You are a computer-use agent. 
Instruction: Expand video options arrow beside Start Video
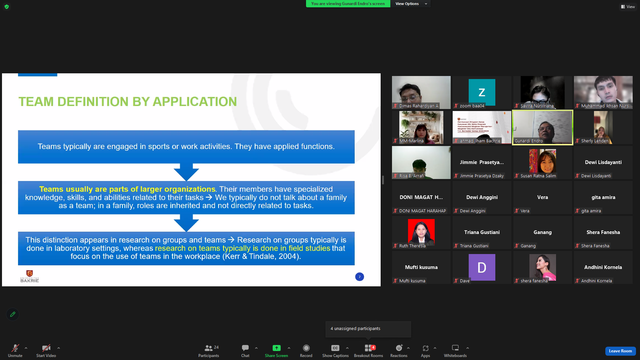[59, 348]
